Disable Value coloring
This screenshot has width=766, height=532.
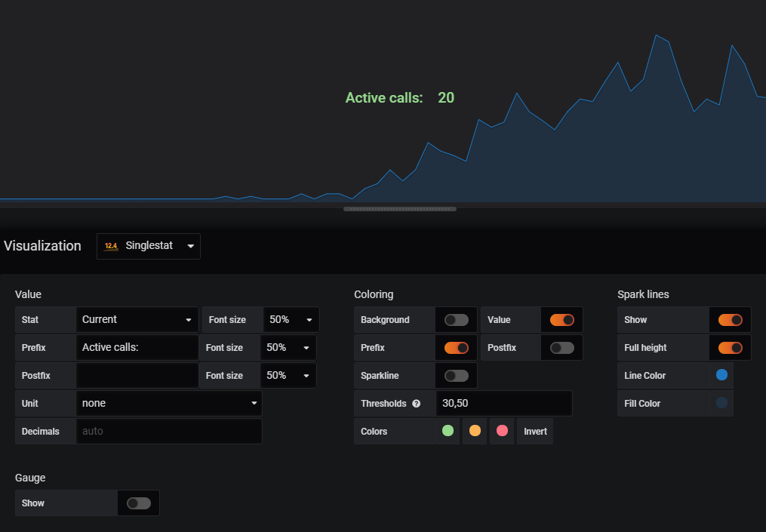561,319
